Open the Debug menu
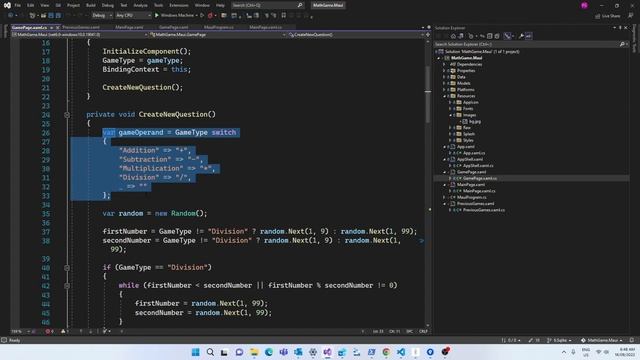640x360 pixels. coord(108,5)
